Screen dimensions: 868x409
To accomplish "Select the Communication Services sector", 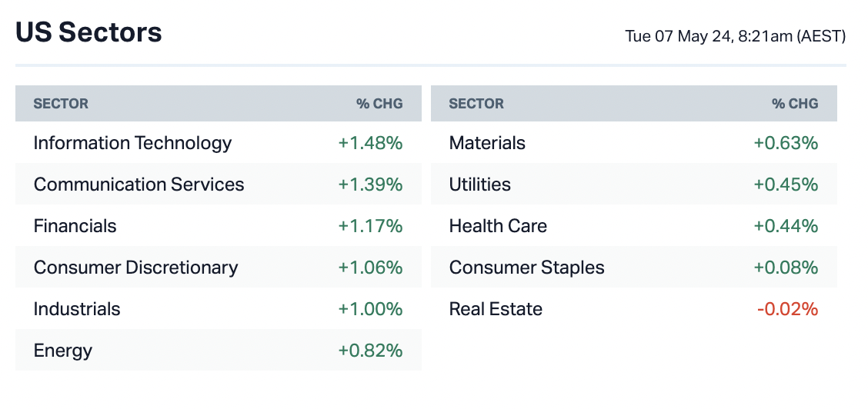I will [x=139, y=185].
